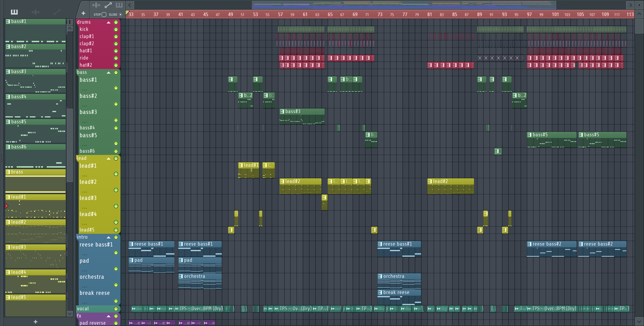Mute the vocal track
Screen dimensions: 644x326
[116, 309]
